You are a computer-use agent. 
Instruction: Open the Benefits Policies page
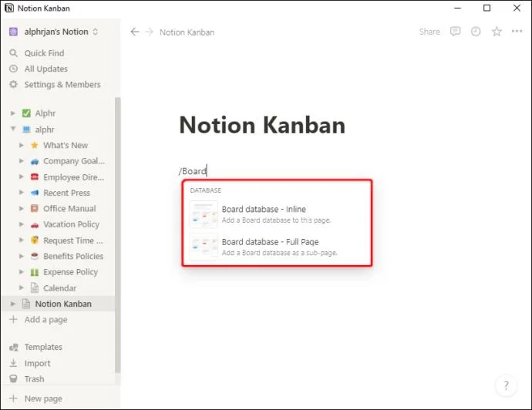coord(73,256)
